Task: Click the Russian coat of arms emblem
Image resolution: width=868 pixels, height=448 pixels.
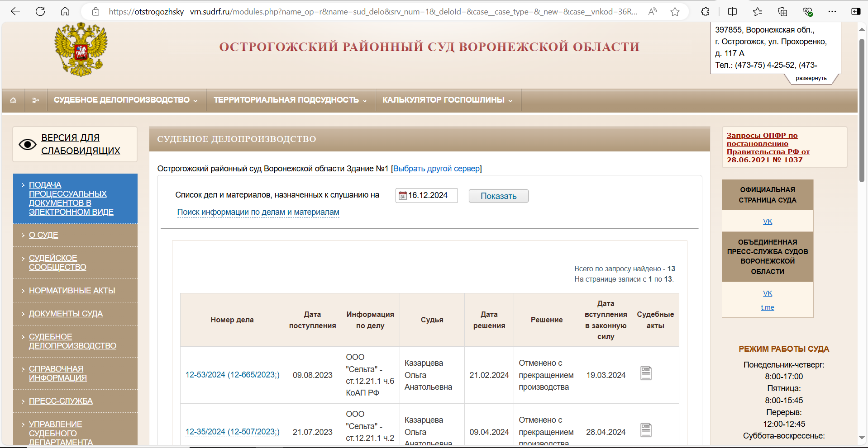Action: click(81, 49)
